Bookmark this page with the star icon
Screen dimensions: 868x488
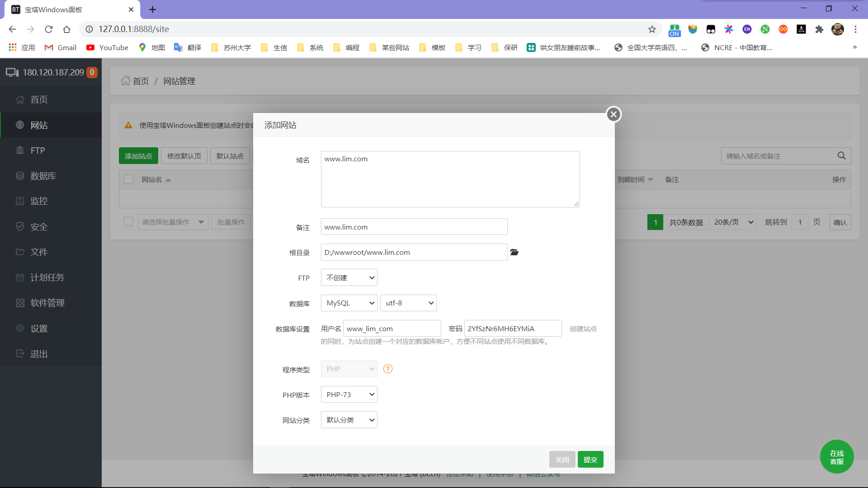click(652, 29)
